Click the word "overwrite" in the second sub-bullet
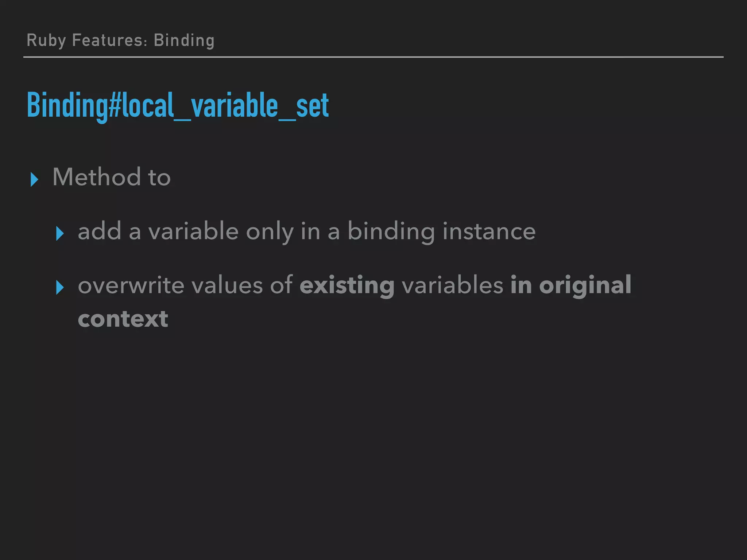This screenshot has height=560, width=747. click(131, 285)
